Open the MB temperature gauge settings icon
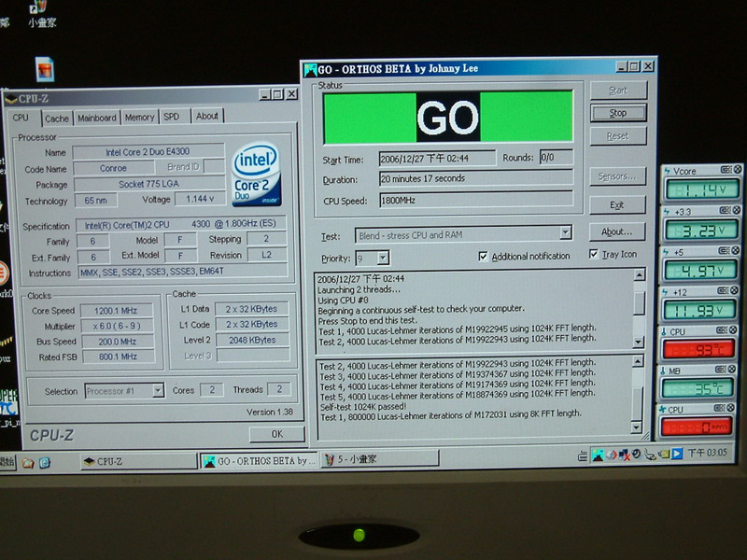The height and width of the screenshot is (560, 747). [720, 369]
